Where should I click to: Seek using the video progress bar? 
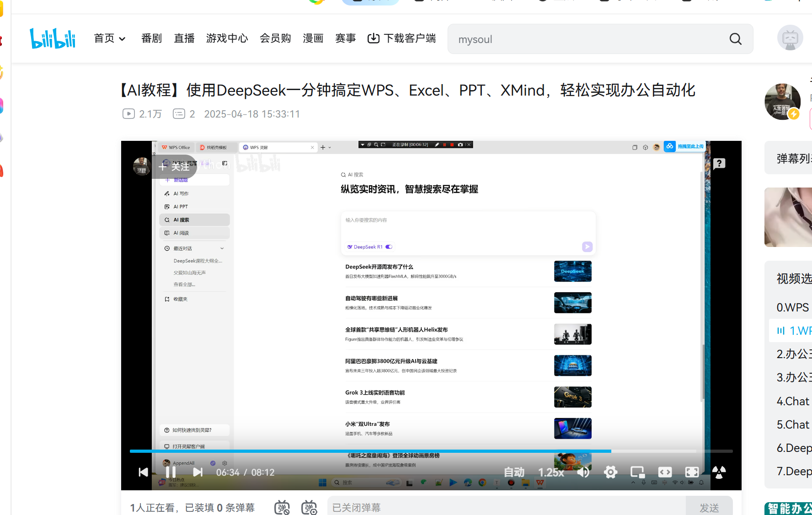[431, 451]
